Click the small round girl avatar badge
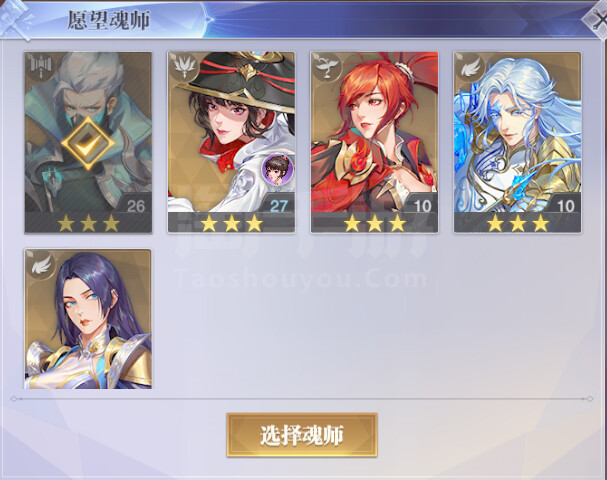This screenshot has width=607, height=480. (278, 169)
